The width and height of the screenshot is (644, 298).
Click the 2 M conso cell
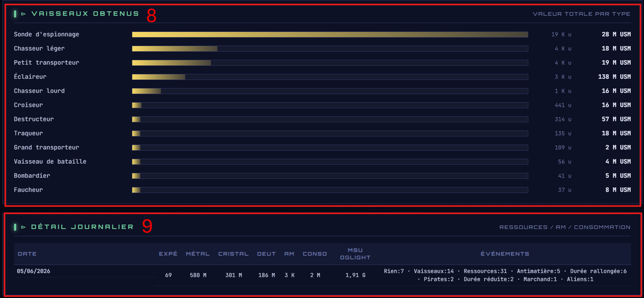point(315,275)
